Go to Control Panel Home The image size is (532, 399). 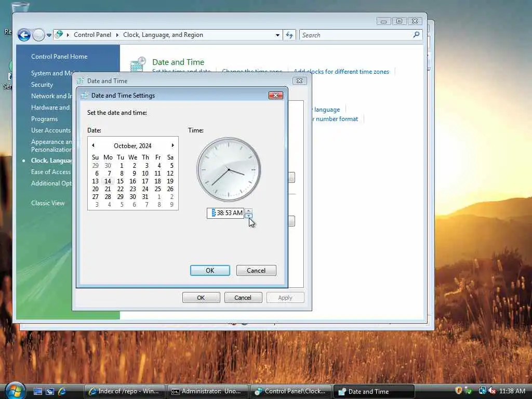click(59, 57)
